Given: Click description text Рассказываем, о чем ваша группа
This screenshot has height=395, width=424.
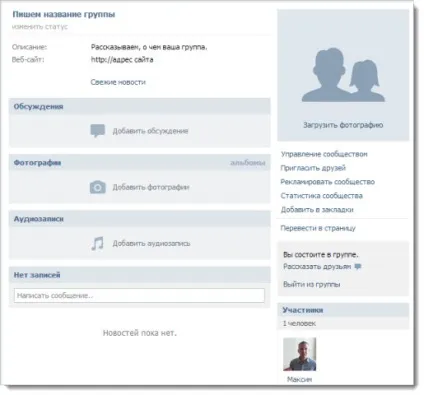Looking at the screenshot, I should (149, 47).
